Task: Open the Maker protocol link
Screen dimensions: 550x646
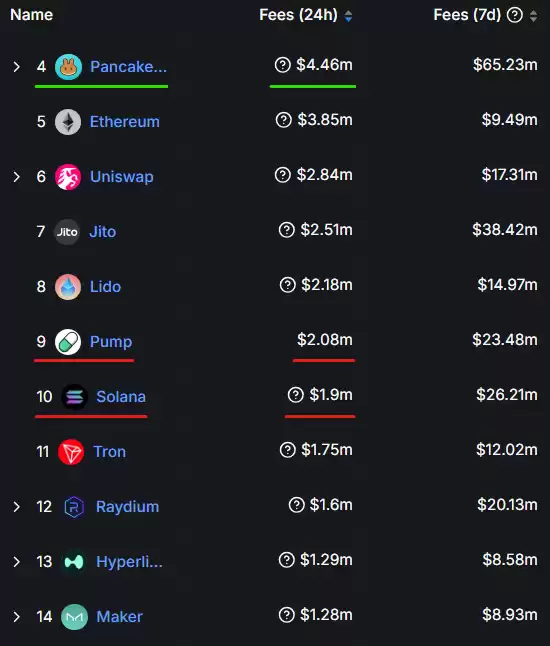Action: point(119,617)
